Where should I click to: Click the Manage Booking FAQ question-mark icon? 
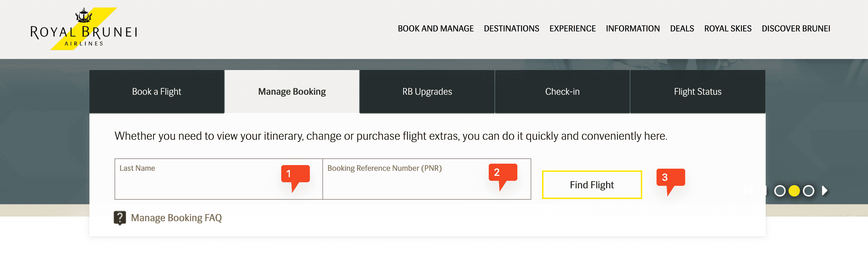[120, 218]
